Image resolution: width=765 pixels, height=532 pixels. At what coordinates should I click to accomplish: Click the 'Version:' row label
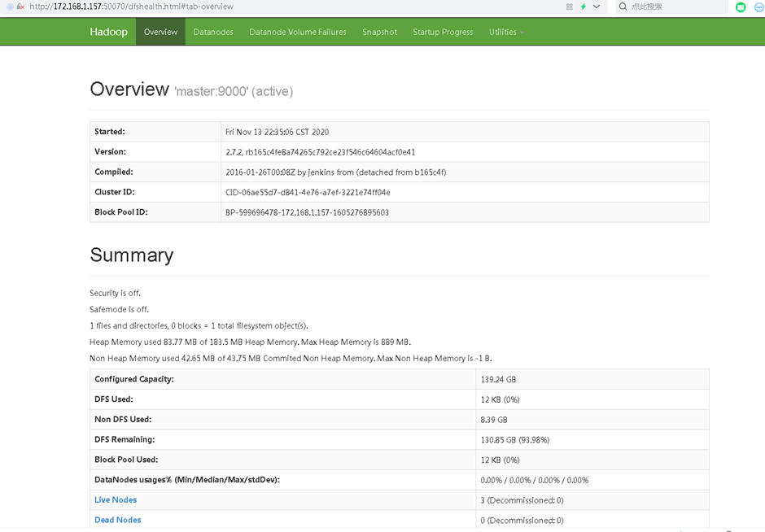coord(110,151)
